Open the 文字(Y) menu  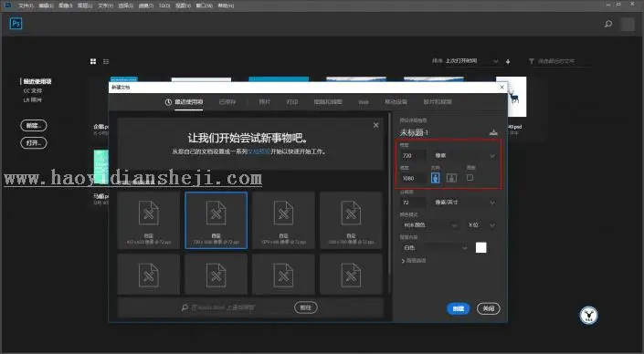[105, 5]
